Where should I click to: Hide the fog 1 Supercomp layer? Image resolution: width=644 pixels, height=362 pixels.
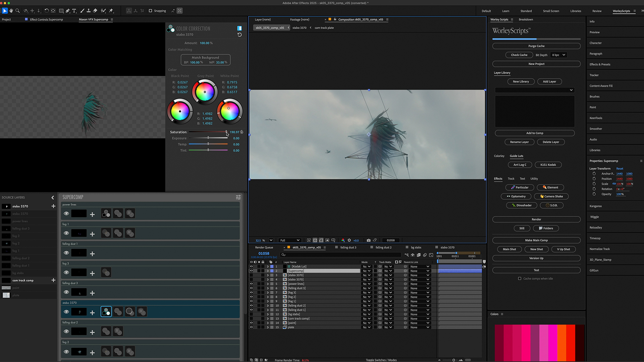(66, 233)
